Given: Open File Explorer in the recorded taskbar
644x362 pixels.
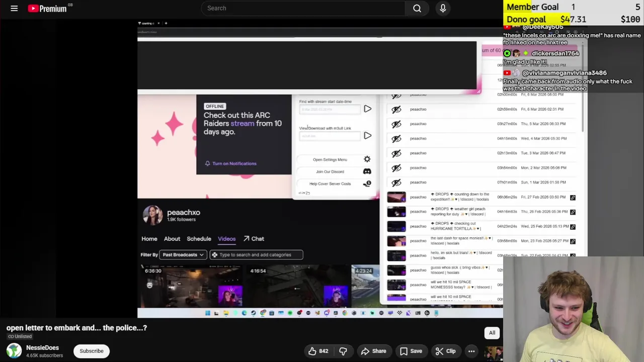Looking at the screenshot, I should (x=226, y=313).
